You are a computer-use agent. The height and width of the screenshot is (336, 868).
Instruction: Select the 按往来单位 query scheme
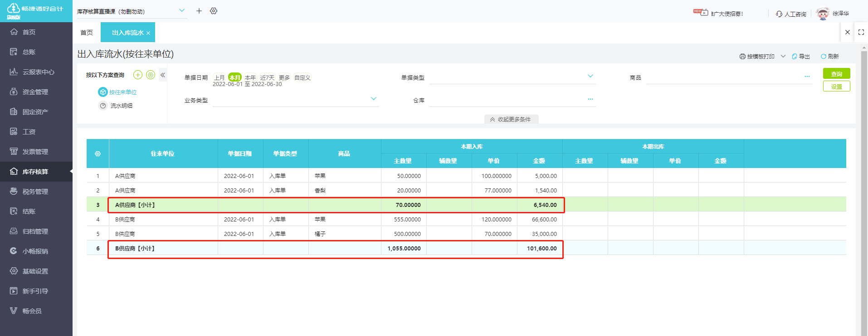pos(122,92)
